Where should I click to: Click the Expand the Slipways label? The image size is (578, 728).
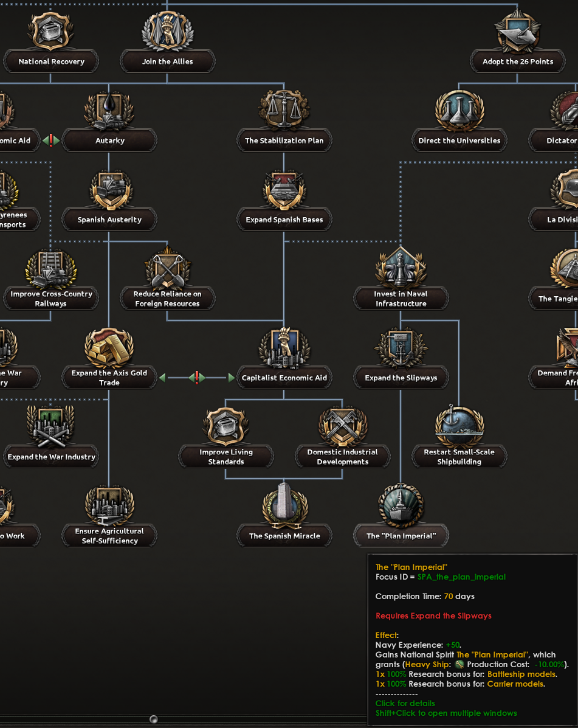click(401, 378)
